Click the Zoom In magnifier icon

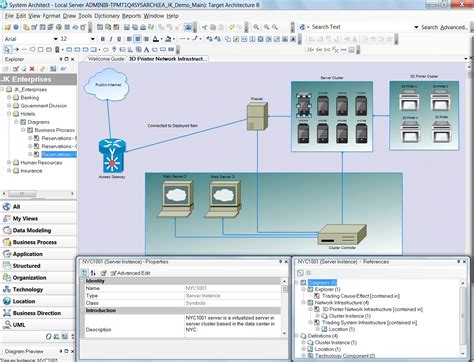pyautogui.click(x=266, y=27)
